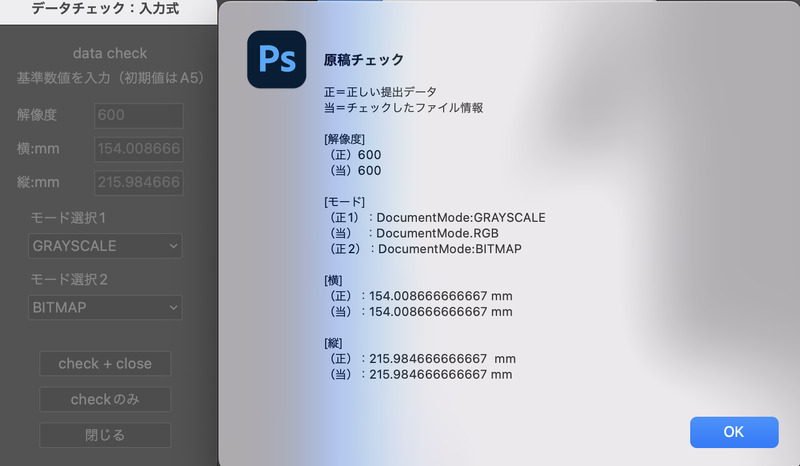Image resolution: width=800 pixels, height=466 pixels.
Task: Click the data check label
Action: [110, 53]
